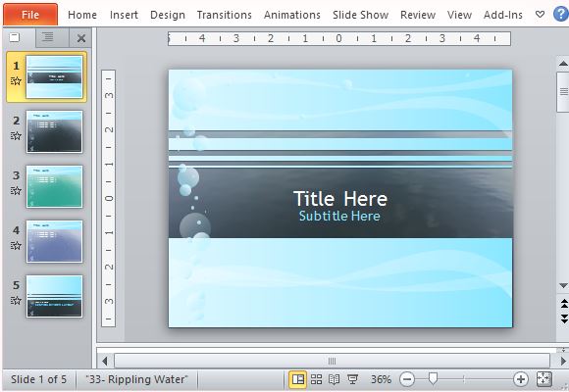Select Normal view icon in status bar
569x392 pixels.
point(298,379)
